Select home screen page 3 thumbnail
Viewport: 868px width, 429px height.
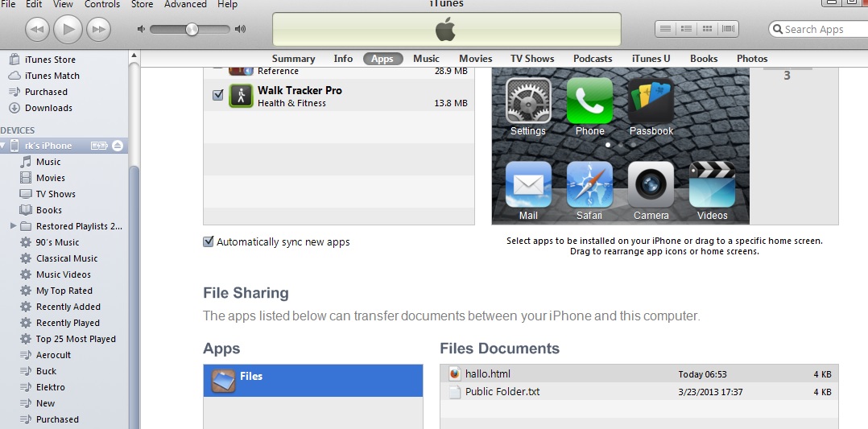point(787,73)
